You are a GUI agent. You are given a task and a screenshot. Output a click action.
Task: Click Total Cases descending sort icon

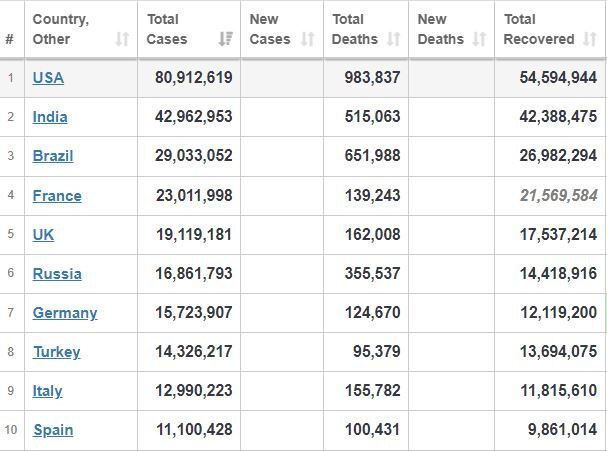[x=225, y=39]
